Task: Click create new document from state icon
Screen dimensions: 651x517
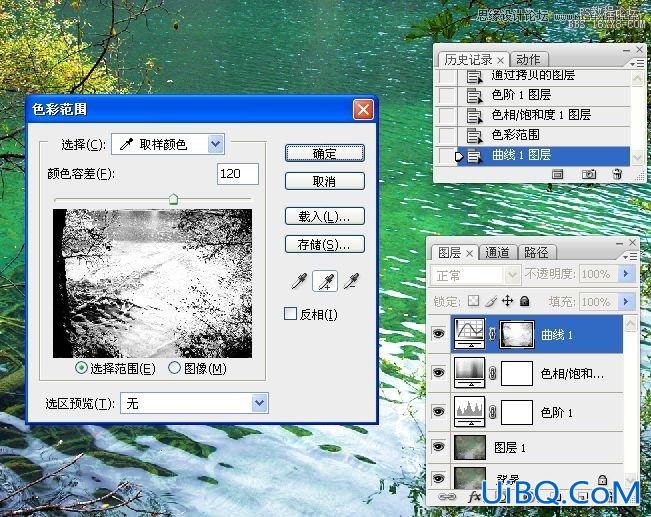Action: coord(558,174)
